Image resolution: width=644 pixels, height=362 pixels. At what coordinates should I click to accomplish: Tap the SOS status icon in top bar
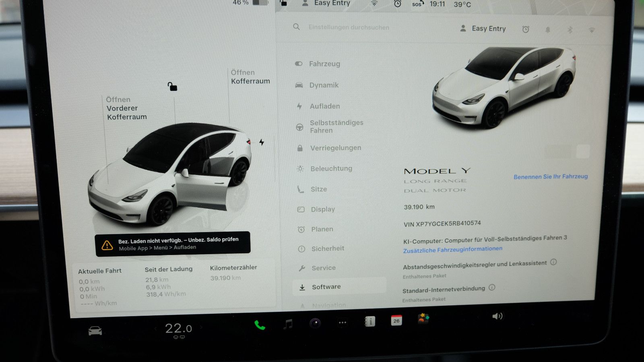[x=417, y=4]
